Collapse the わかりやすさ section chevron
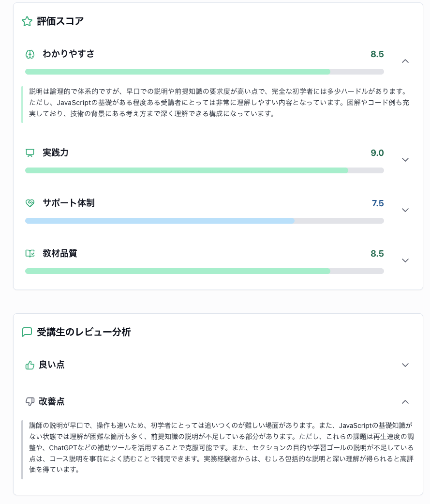430x504 pixels. 405,61
